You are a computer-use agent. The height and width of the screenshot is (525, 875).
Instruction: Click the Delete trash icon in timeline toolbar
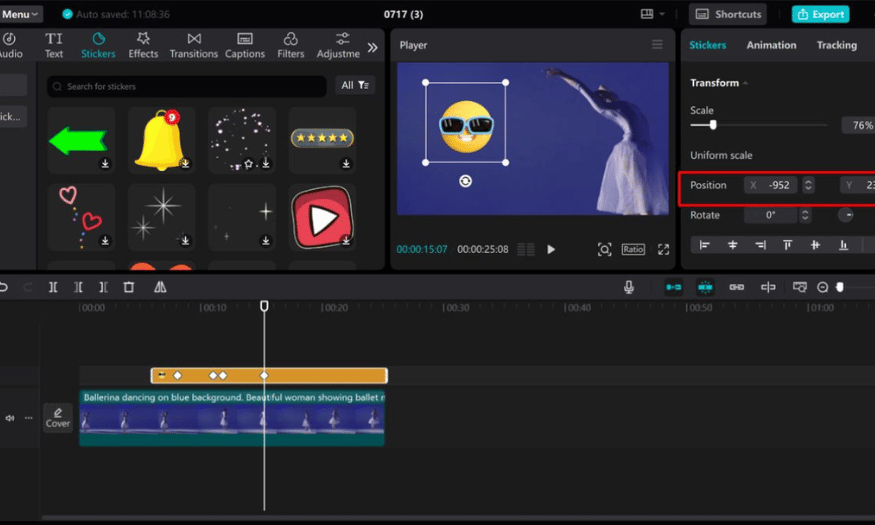coord(128,287)
